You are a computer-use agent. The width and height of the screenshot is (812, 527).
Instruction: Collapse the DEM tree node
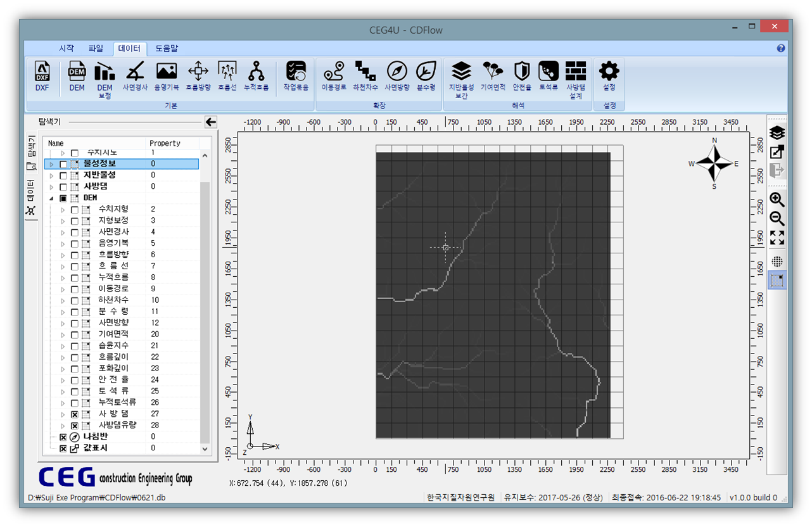(x=51, y=198)
